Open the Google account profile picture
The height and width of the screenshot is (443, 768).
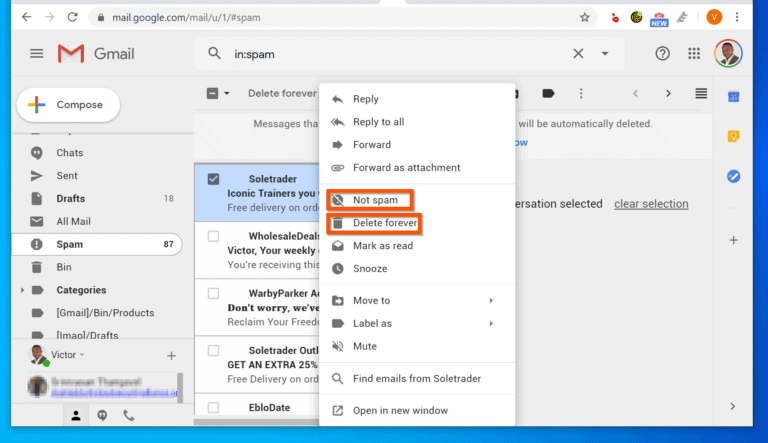(728, 53)
